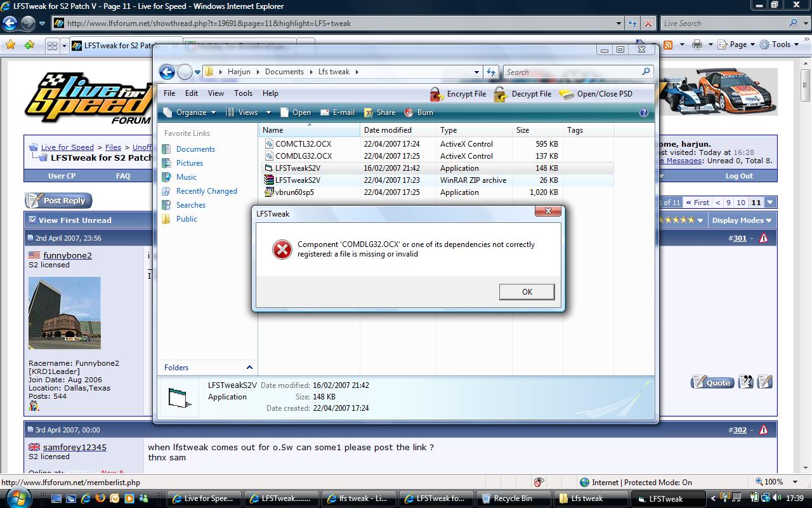Open the Edit menu in Explorer

point(192,93)
